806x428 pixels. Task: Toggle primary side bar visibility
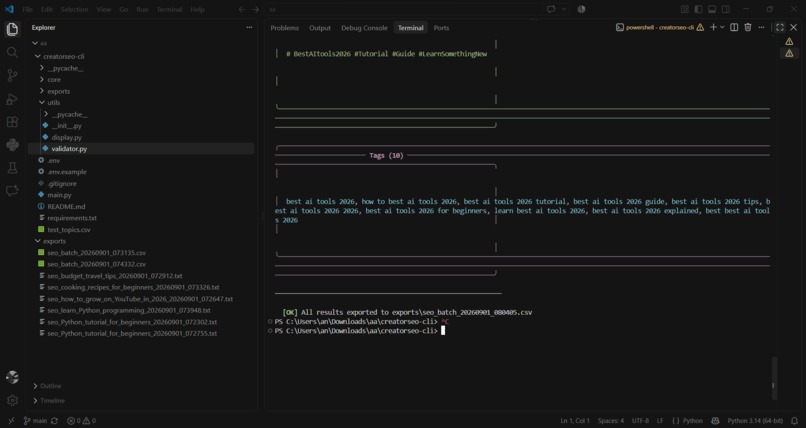tap(698, 9)
